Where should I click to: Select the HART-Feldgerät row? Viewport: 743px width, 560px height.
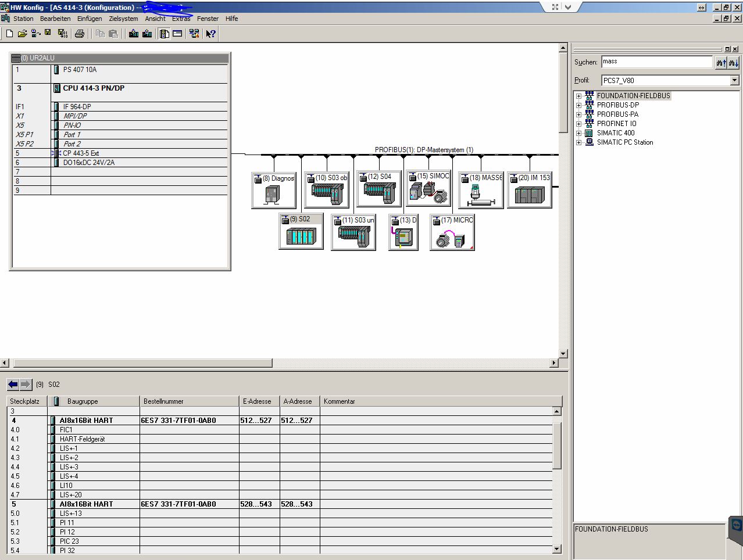pyautogui.click(x=280, y=439)
